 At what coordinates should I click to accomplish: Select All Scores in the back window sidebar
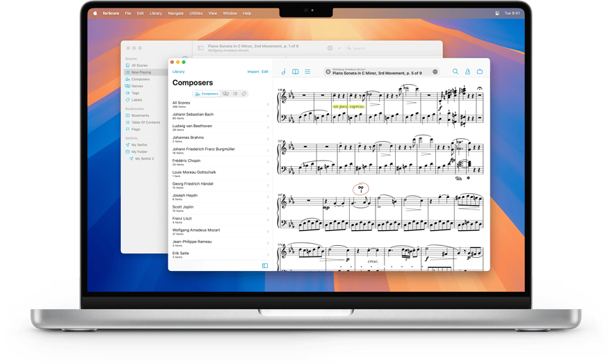pos(139,65)
